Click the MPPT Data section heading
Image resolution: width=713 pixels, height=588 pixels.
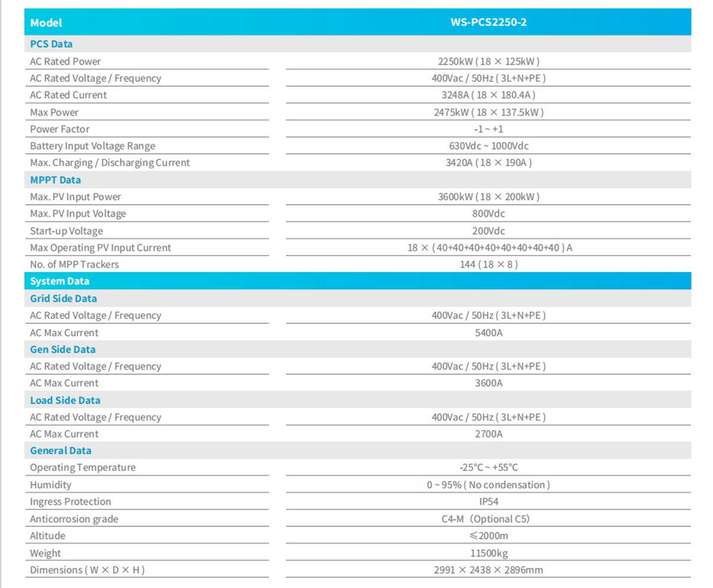pos(55,180)
